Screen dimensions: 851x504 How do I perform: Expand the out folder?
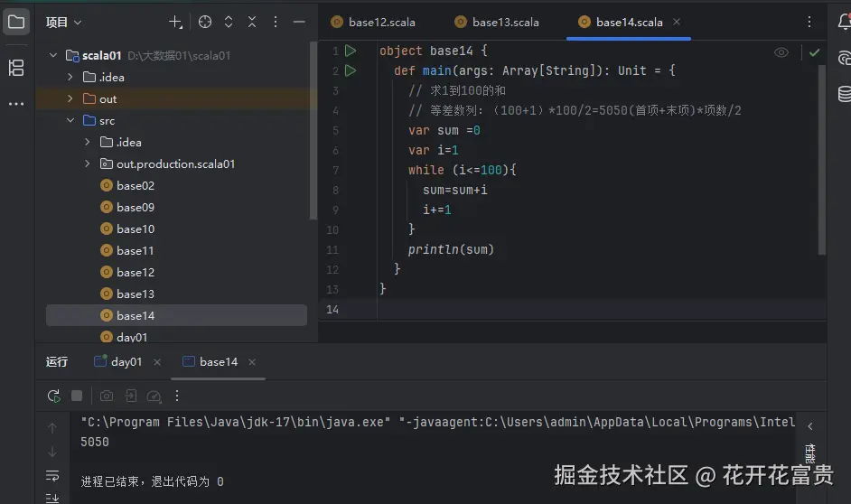click(70, 98)
